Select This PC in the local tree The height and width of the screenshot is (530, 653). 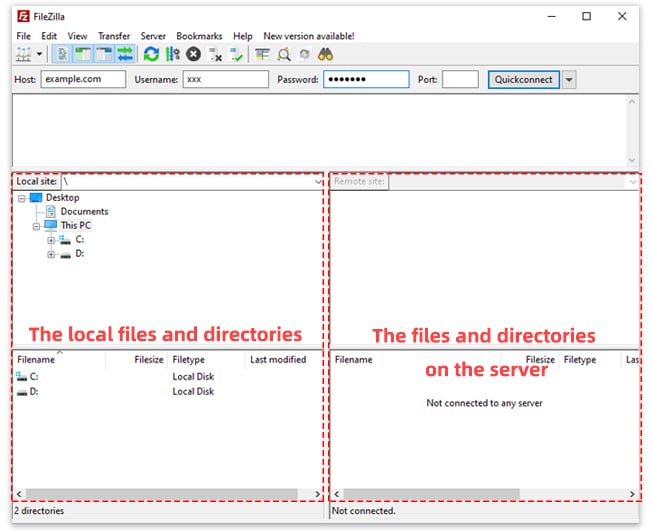pyautogui.click(x=75, y=225)
